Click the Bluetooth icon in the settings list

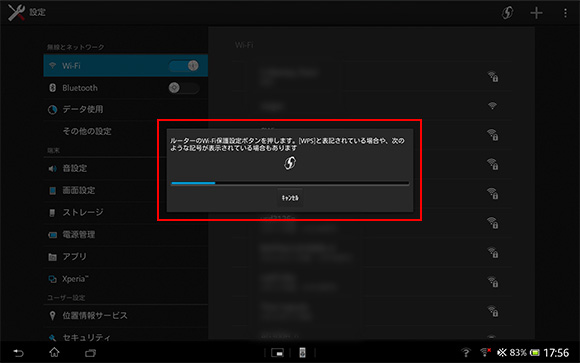pyautogui.click(x=53, y=88)
